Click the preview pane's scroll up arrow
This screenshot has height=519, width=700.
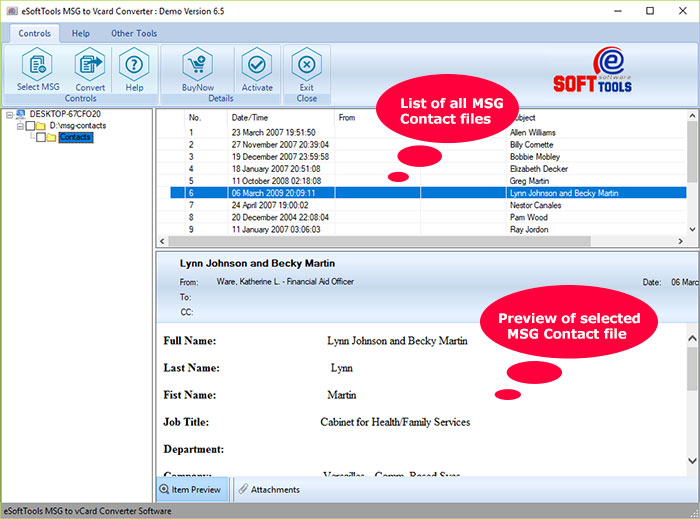(692, 338)
